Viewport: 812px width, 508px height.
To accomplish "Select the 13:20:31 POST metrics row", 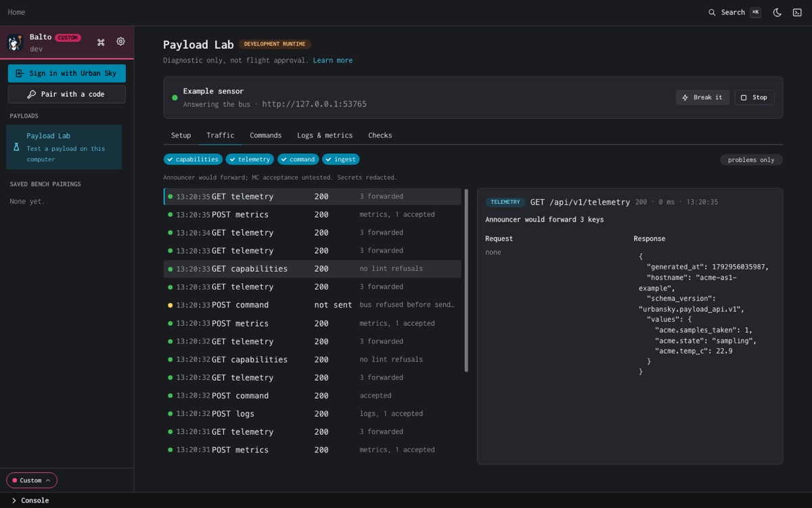I will [313, 450].
